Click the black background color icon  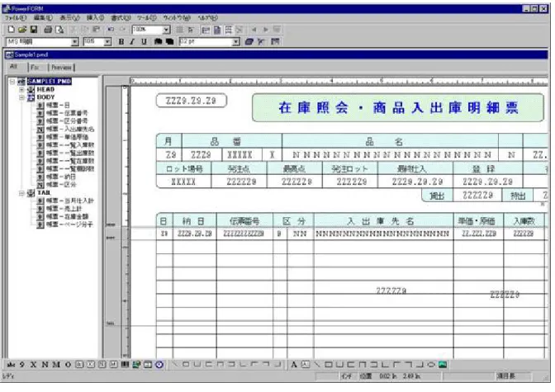[170, 42]
